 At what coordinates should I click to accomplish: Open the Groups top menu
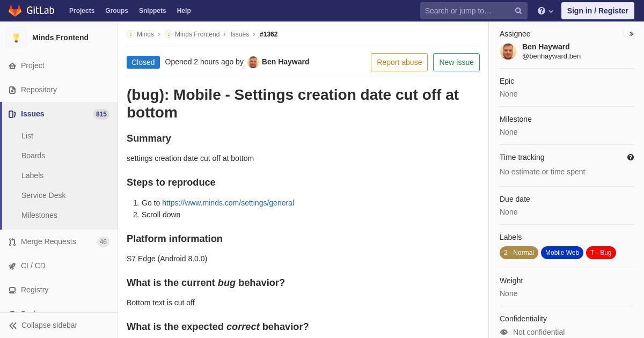click(x=116, y=11)
